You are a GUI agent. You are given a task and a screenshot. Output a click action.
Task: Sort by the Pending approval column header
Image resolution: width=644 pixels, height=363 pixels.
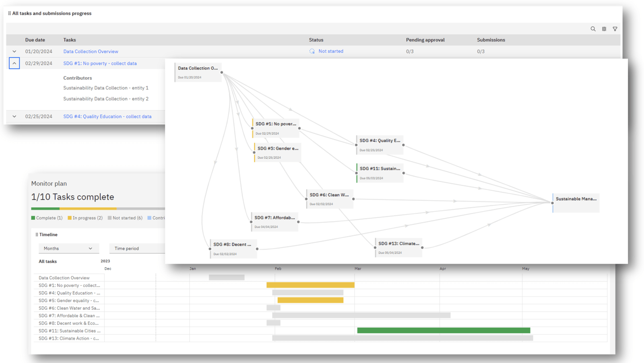425,40
